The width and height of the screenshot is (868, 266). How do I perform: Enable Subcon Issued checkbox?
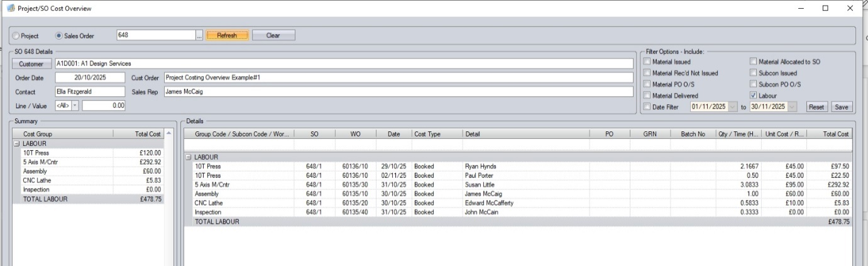pos(753,73)
